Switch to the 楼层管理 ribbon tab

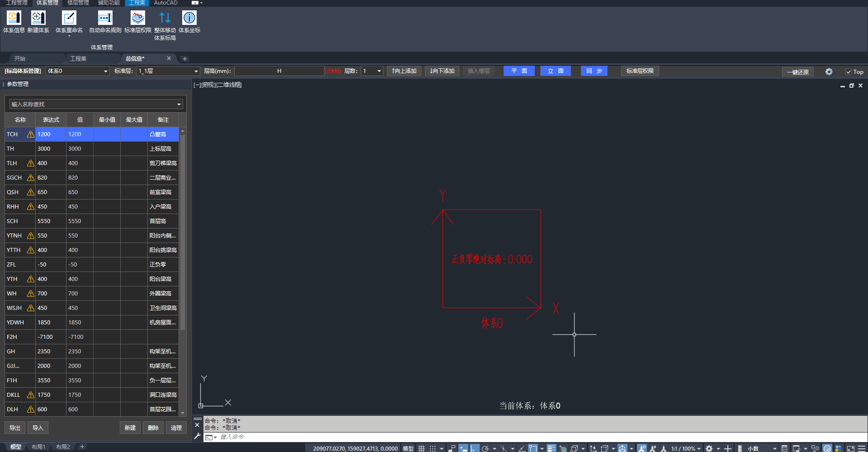coord(78,3)
